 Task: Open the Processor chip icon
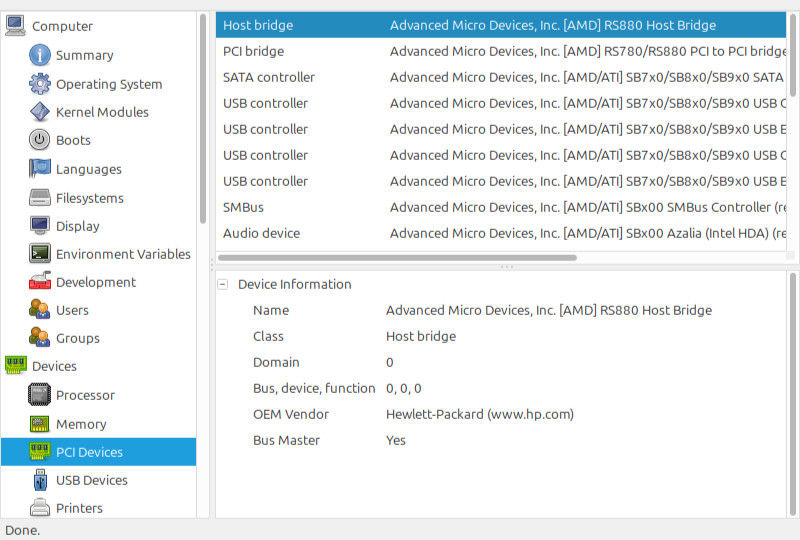pyautogui.click(x=39, y=395)
